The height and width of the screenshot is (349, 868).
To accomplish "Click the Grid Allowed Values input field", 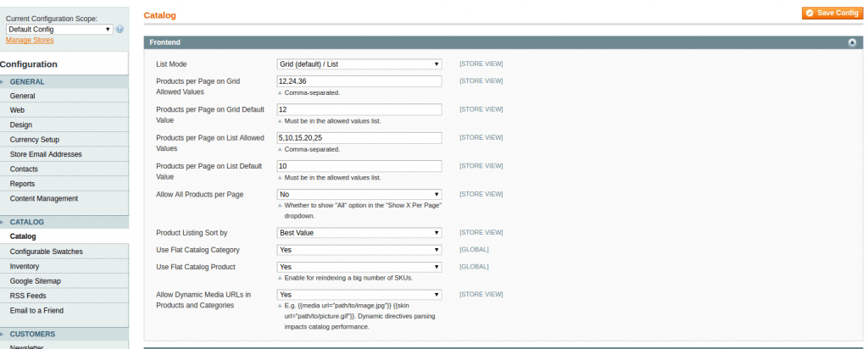I will 359,81.
